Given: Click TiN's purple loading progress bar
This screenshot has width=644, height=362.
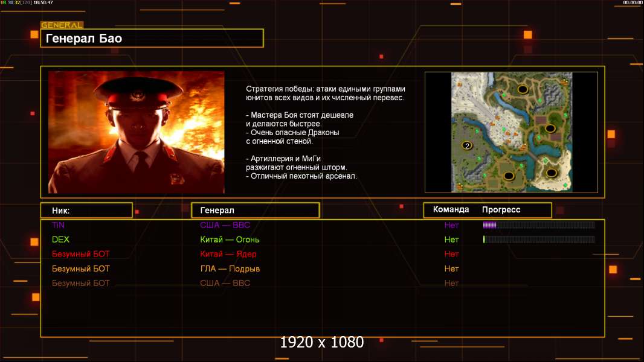Looking at the screenshot, I should 538,225.
